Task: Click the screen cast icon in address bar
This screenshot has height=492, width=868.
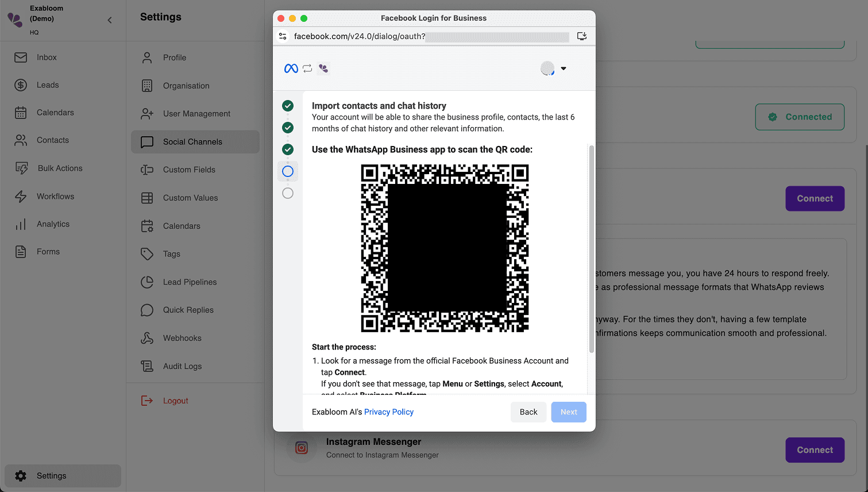Action: 582,36
